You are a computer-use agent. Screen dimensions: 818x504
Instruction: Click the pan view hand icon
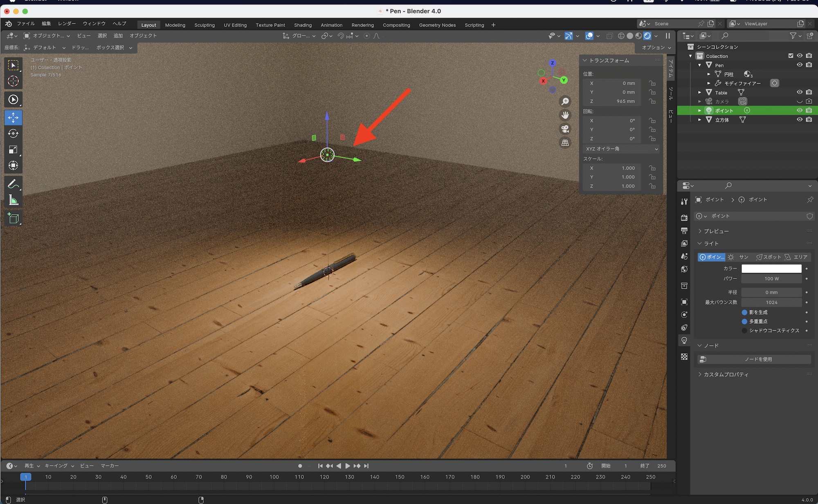[565, 115]
